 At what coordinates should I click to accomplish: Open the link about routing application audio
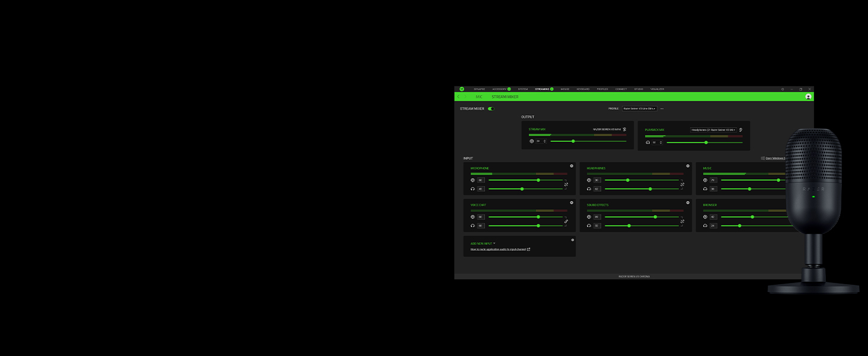(500, 249)
